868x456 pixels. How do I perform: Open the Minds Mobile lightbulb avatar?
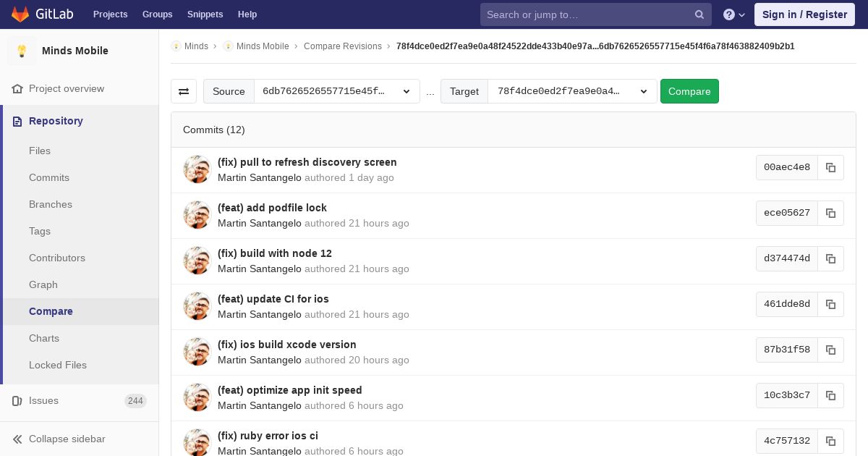(22, 51)
